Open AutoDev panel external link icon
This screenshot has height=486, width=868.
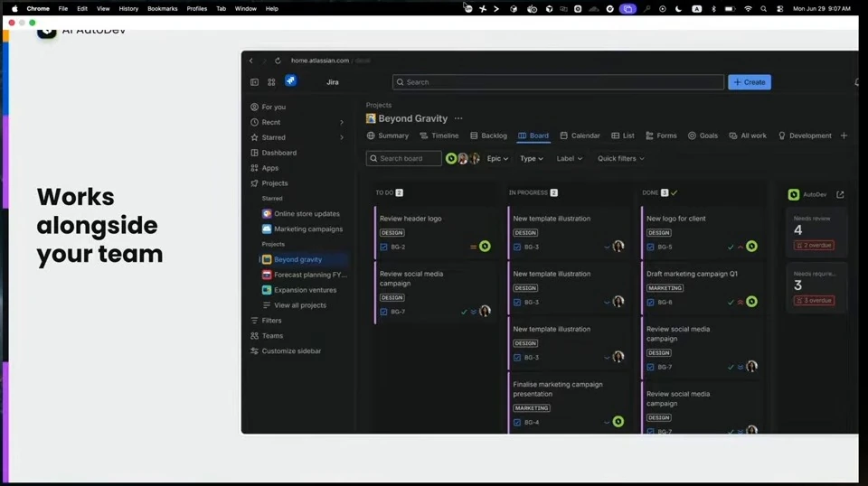pos(840,194)
